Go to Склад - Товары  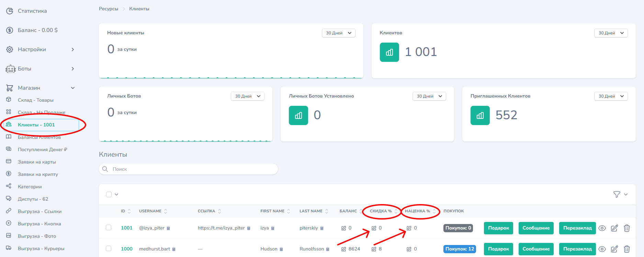pyautogui.click(x=36, y=100)
